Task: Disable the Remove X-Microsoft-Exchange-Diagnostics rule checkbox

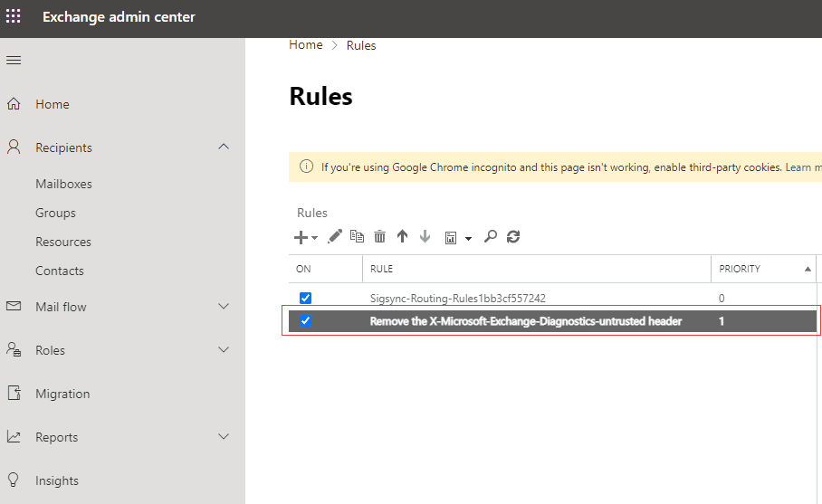Action: [305, 321]
